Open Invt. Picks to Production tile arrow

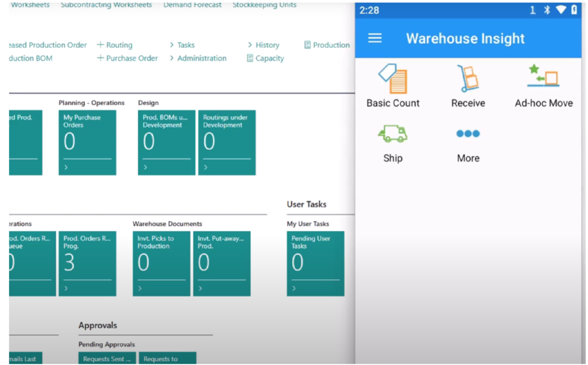point(140,288)
